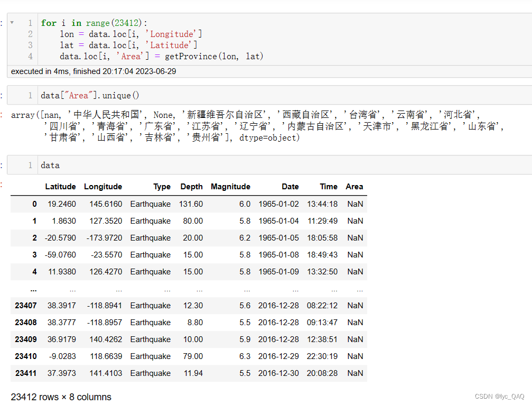Click latitude value 36.9179
532x405 pixels.
click(x=62, y=339)
